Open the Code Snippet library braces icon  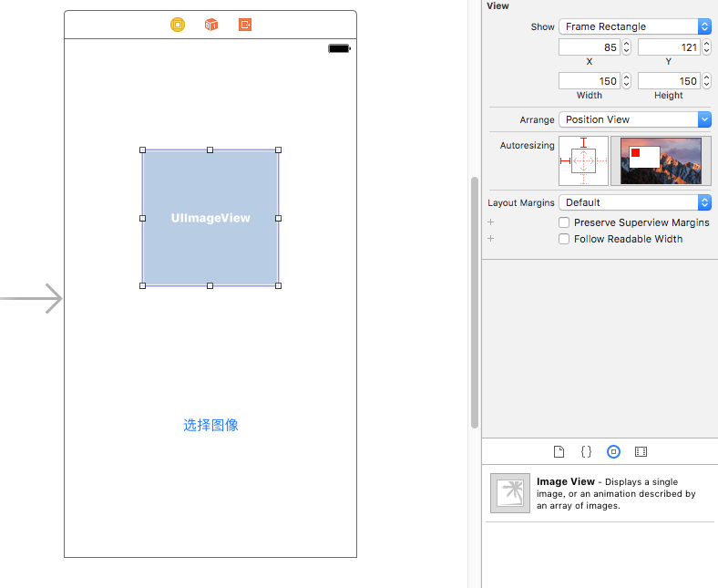587,451
